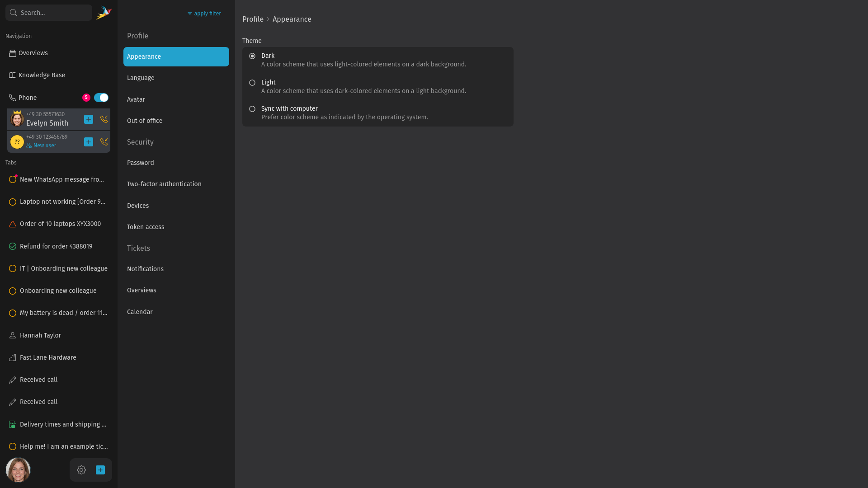Select the Dark theme radio button
Viewport: 868px width, 488px height.
click(252, 56)
